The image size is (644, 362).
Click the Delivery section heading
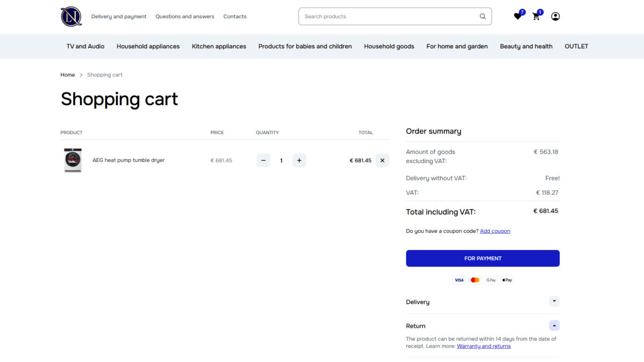[418, 302]
